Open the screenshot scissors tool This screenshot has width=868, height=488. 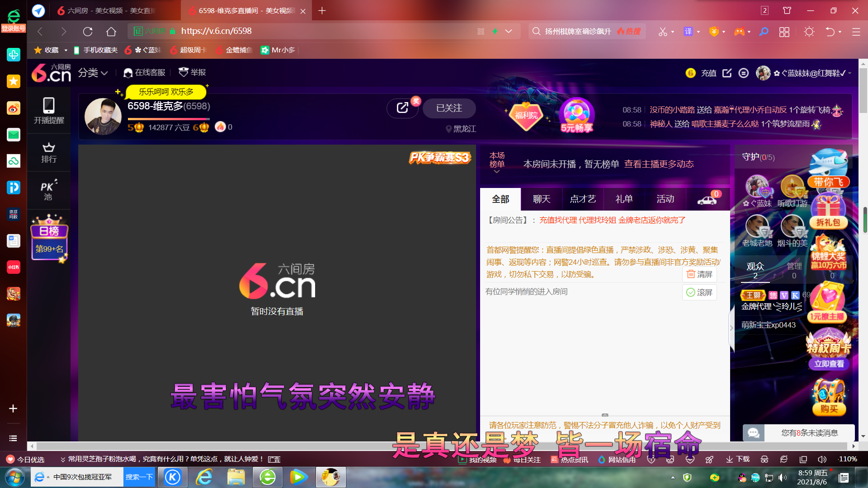663,32
